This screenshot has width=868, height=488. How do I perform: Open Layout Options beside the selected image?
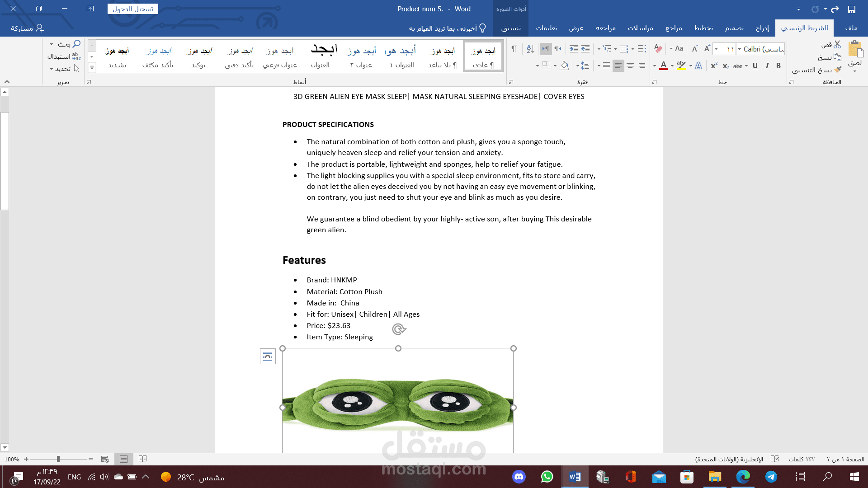tap(268, 356)
